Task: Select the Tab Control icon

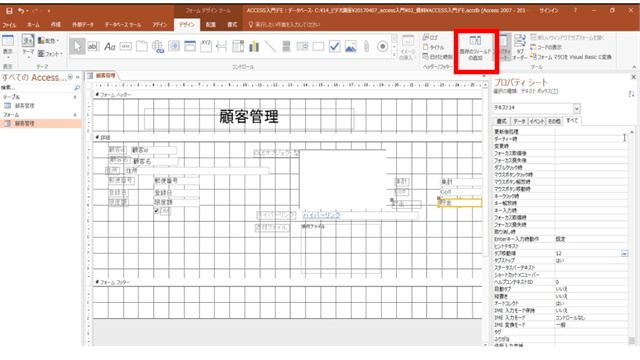Action: coord(142,47)
